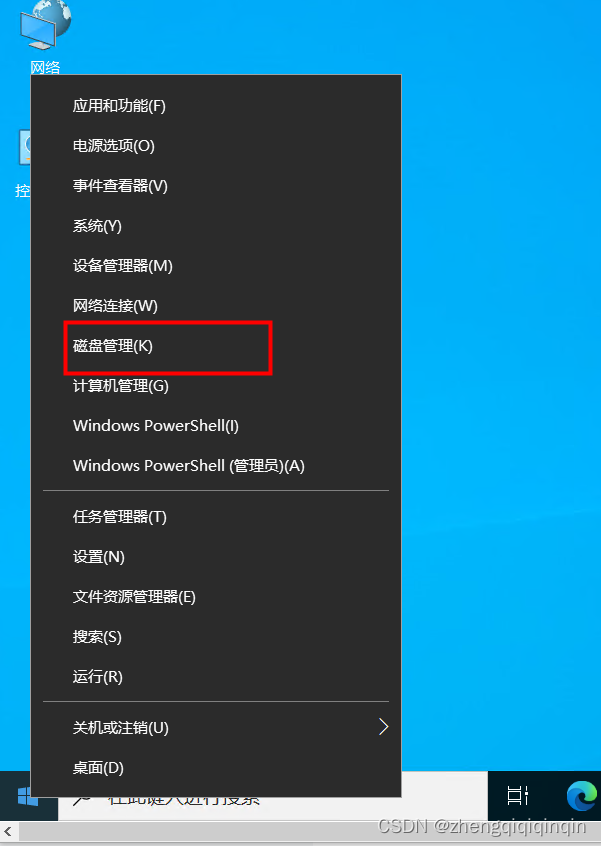Expand the 关机或注销(U) submenu arrow
601x846 pixels.
(x=383, y=727)
